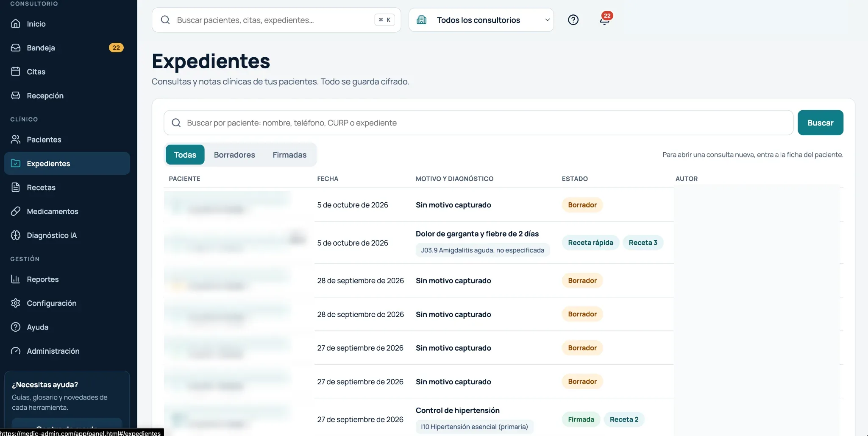The width and height of the screenshot is (868, 436).
Task: Click the Bandeja inbox icon
Action: point(16,48)
